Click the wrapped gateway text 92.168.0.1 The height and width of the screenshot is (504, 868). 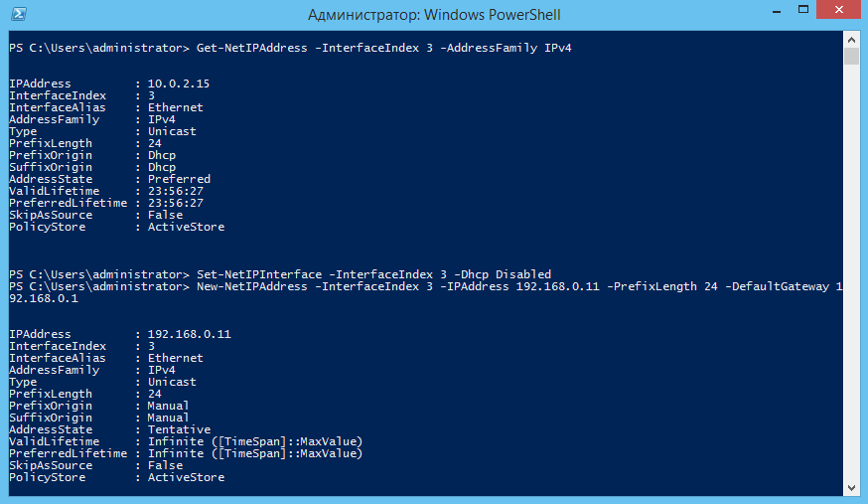[x=44, y=298]
